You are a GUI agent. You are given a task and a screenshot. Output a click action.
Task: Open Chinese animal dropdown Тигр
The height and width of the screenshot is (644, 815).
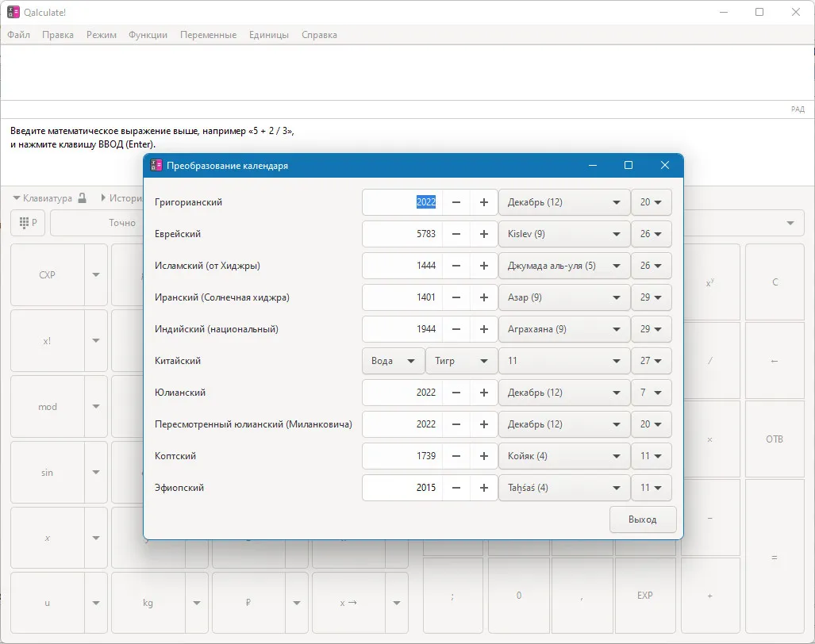(461, 360)
